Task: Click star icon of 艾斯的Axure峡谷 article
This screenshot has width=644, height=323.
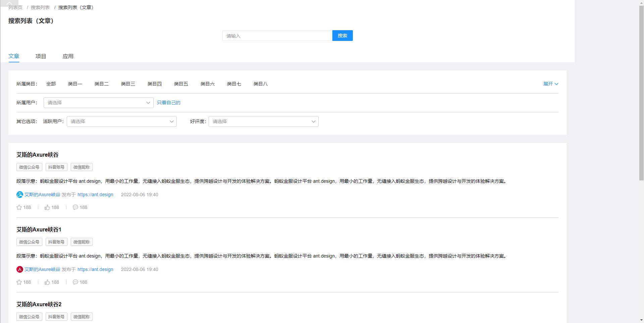Action: pos(19,207)
